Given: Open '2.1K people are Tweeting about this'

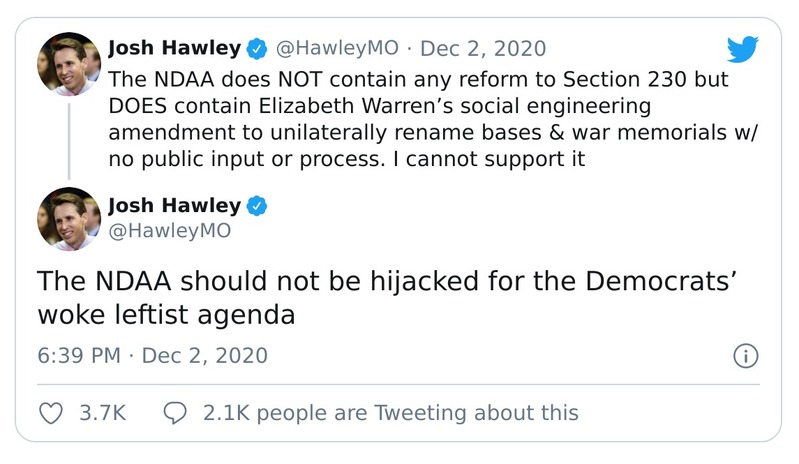Looking at the screenshot, I should (x=389, y=412).
